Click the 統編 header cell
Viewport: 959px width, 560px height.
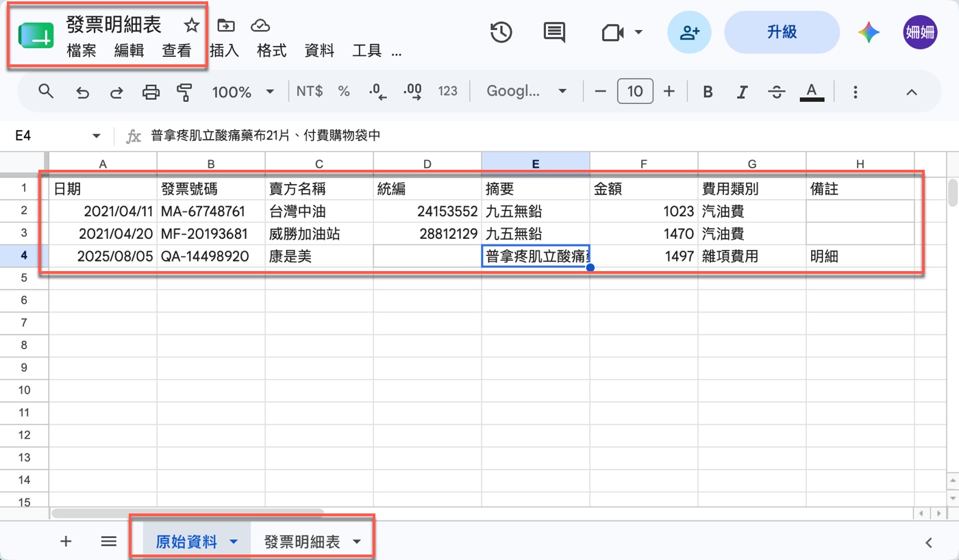[x=427, y=188]
